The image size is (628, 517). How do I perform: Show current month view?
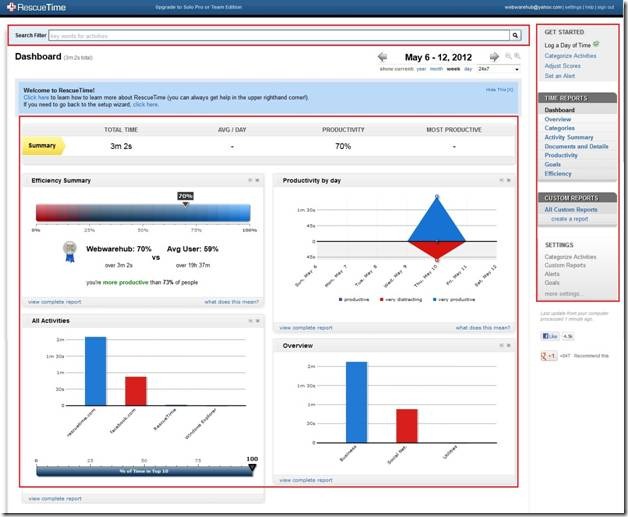(436, 69)
